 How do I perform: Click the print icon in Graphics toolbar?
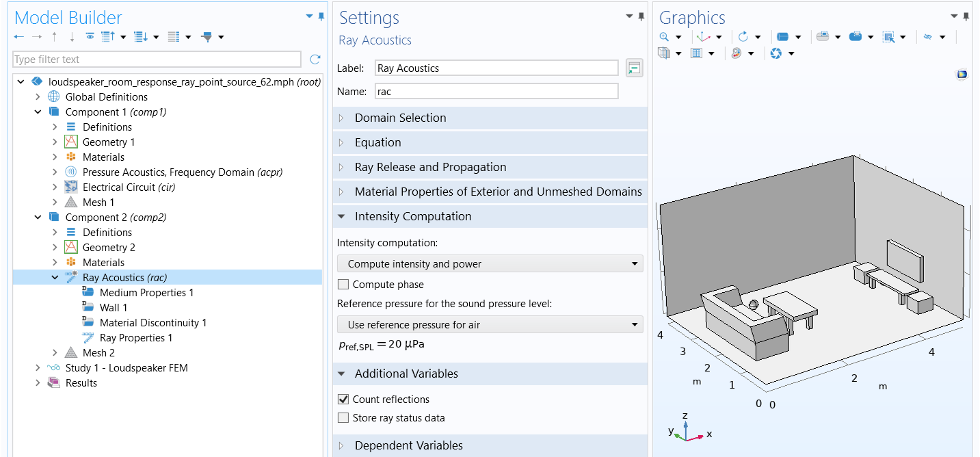tap(855, 37)
